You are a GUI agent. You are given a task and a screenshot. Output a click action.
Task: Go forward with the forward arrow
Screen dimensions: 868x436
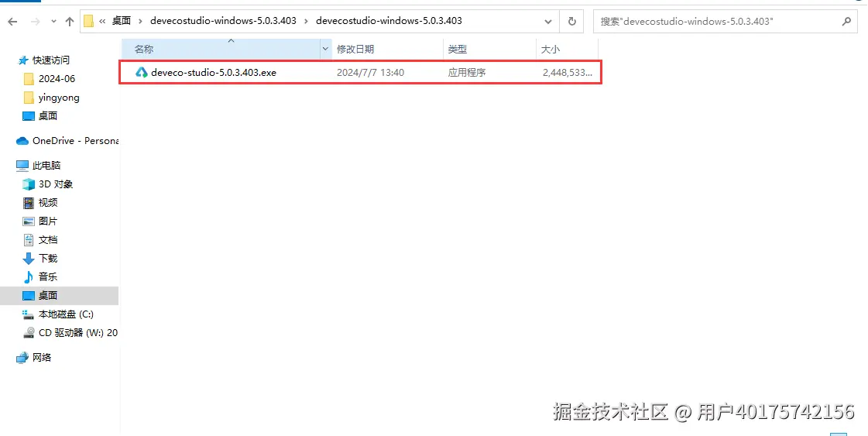pyautogui.click(x=36, y=22)
